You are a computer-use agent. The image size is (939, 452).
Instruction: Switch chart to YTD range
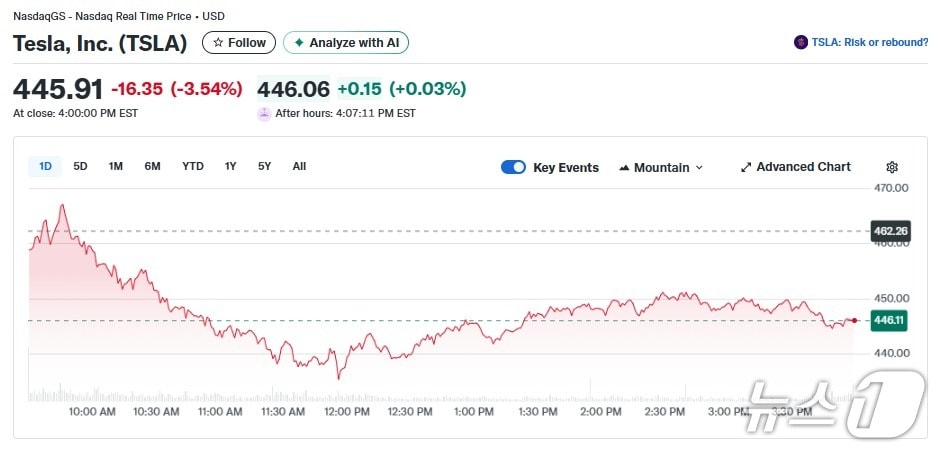click(x=193, y=166)
